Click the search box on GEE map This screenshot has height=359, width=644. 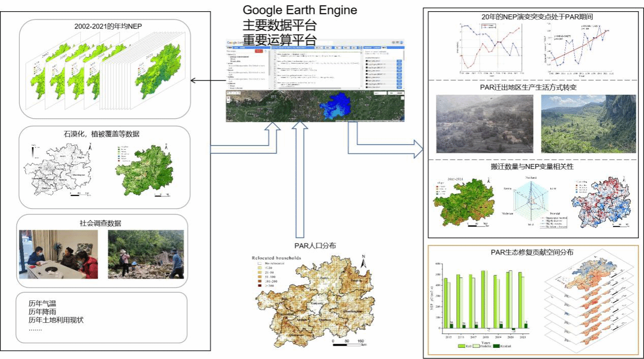(379, 93)
